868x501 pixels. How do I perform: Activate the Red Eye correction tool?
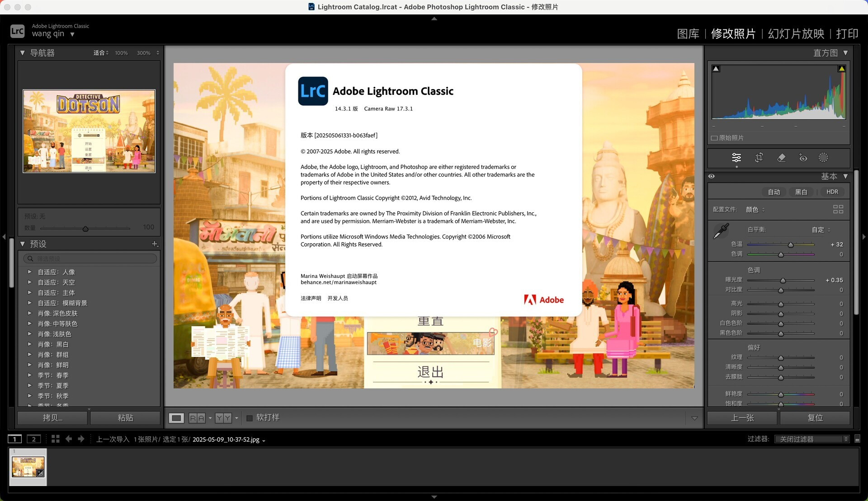click(803, 158)
